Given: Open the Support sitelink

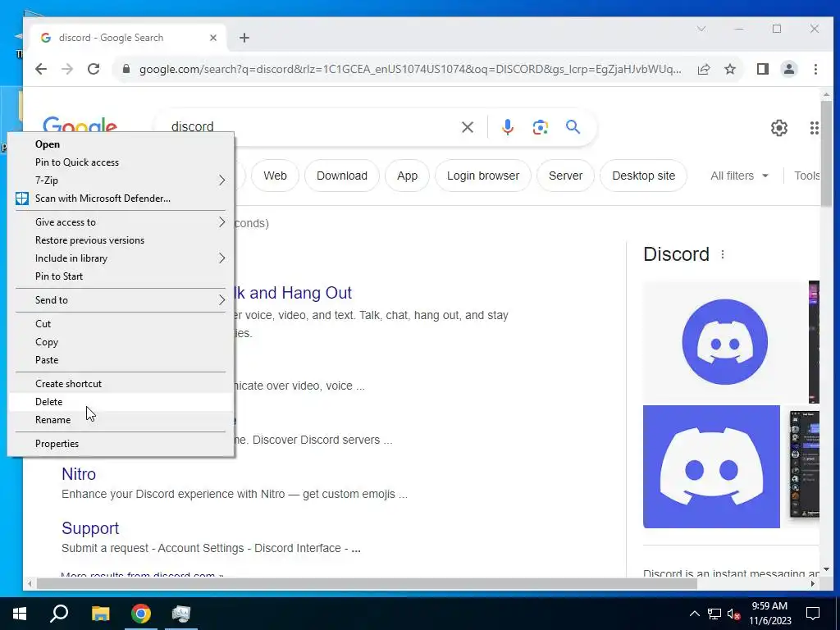Looking at the screenshot, I should (x=90, y=528).
